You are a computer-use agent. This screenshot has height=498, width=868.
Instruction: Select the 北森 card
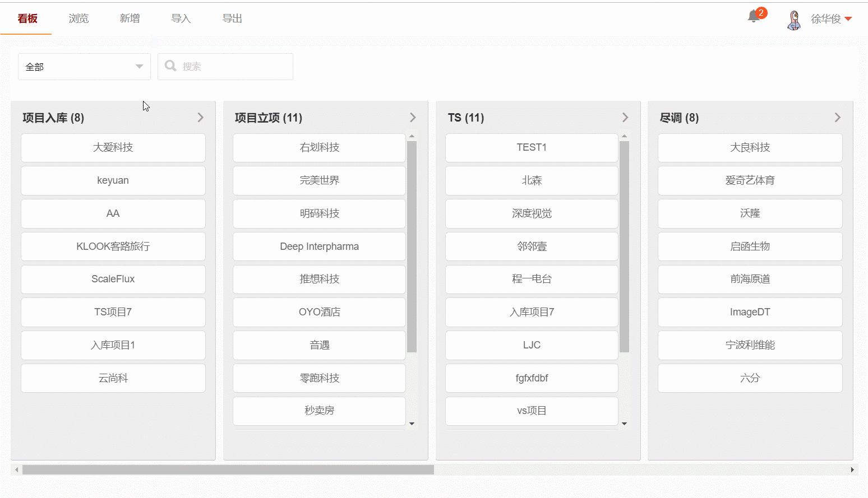532,180
